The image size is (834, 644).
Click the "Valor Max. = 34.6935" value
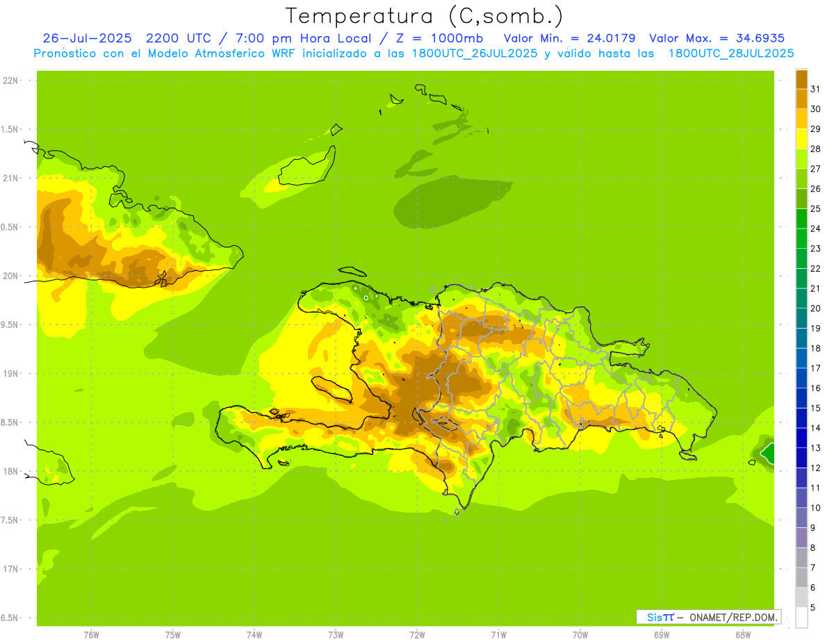tap(717, 38)
